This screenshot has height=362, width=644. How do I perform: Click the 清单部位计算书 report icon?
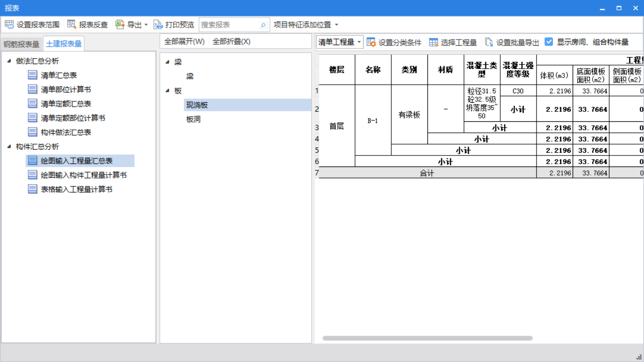tap(32, 89)
